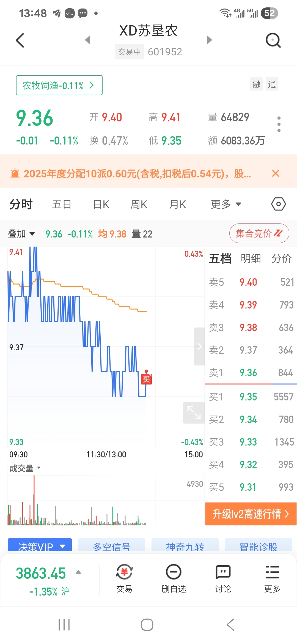Switch to the 周K chart tab
This screenshot has width=297, height=644.
(139, 204)
